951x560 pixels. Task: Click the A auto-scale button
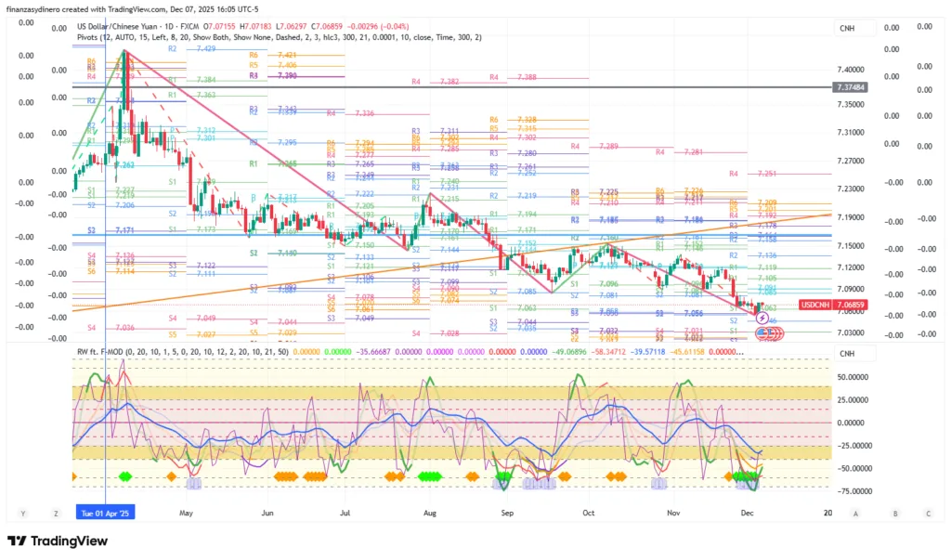pyautogui.click(x=855, y=513)
